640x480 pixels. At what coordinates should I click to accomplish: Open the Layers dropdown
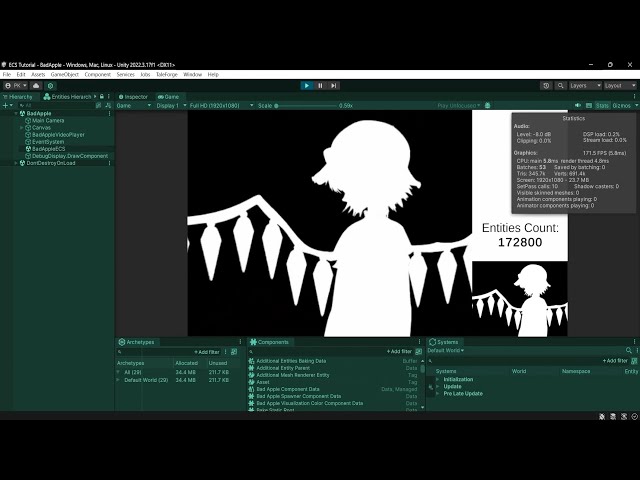coord(585,86)
